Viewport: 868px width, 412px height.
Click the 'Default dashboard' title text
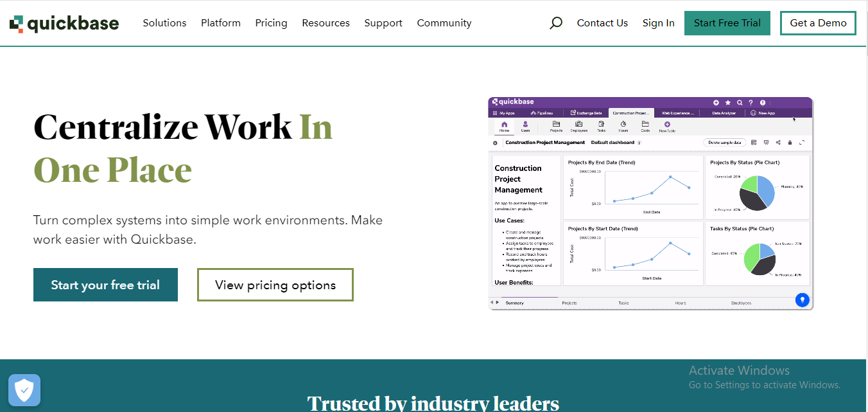click(x=612, y=143)
